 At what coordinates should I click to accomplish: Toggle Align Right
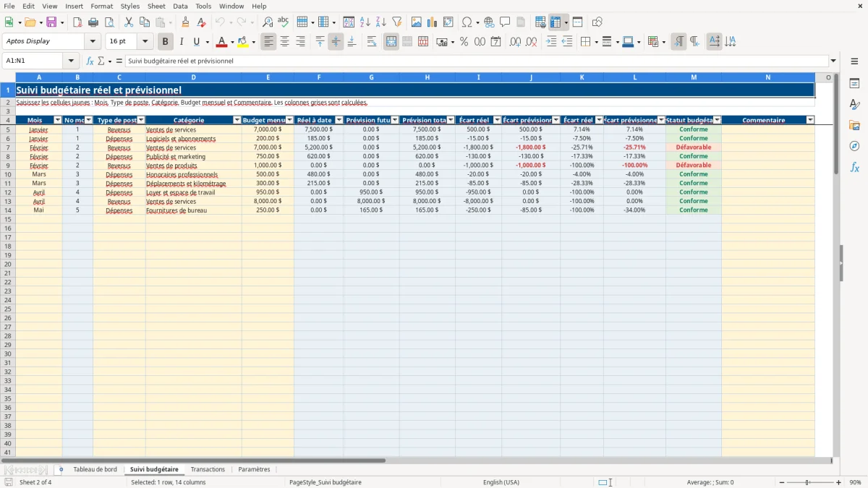pos(300,42)
